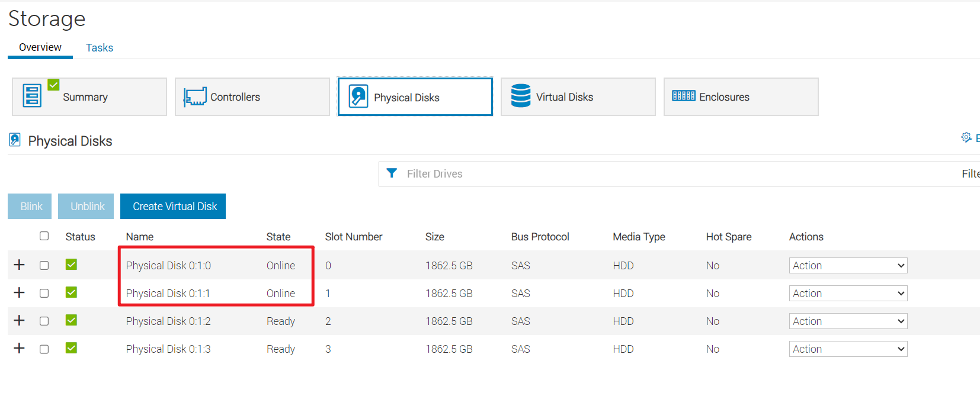Tick checkbox for Physical Disk 0:1:0
This screenshot has height=406, width=980.
click(x=44, y=265)
